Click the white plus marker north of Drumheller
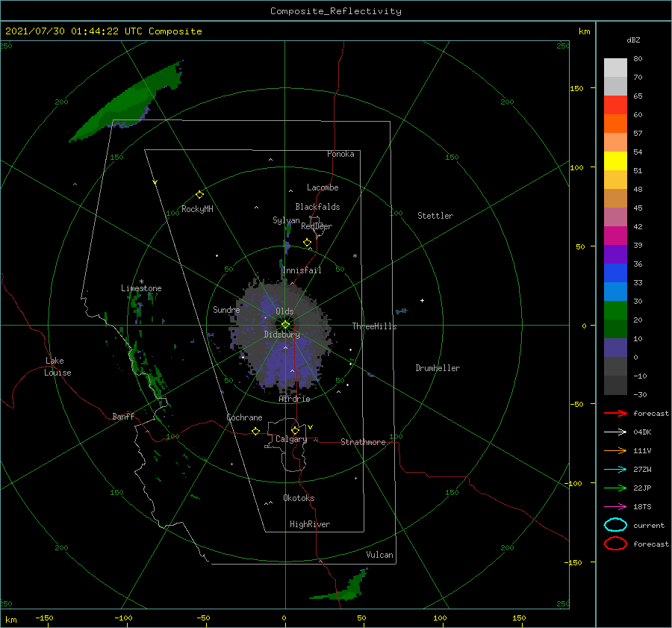 coord(422,300)
